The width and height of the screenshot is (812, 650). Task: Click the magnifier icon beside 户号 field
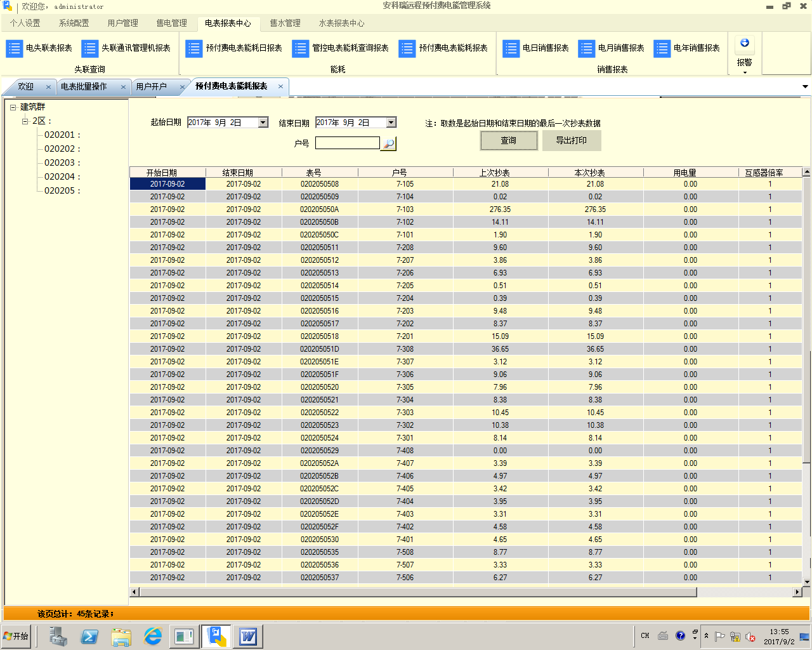[388, 143]
